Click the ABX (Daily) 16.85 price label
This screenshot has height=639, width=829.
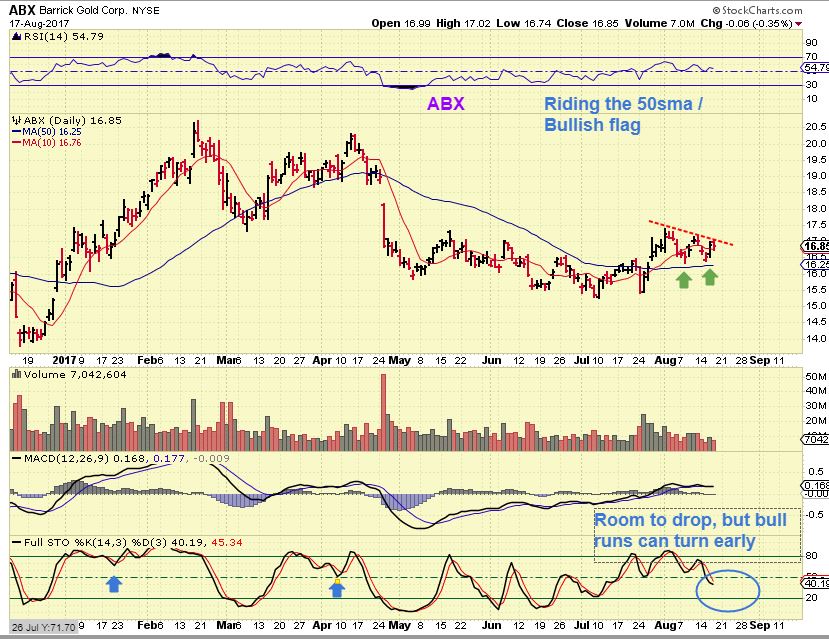72,121
